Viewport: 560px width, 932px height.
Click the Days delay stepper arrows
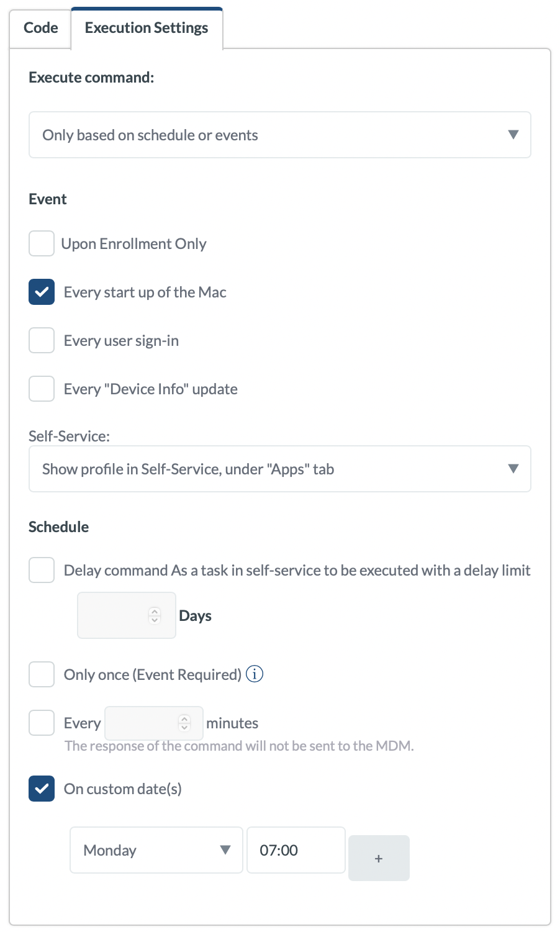[155, 615]
